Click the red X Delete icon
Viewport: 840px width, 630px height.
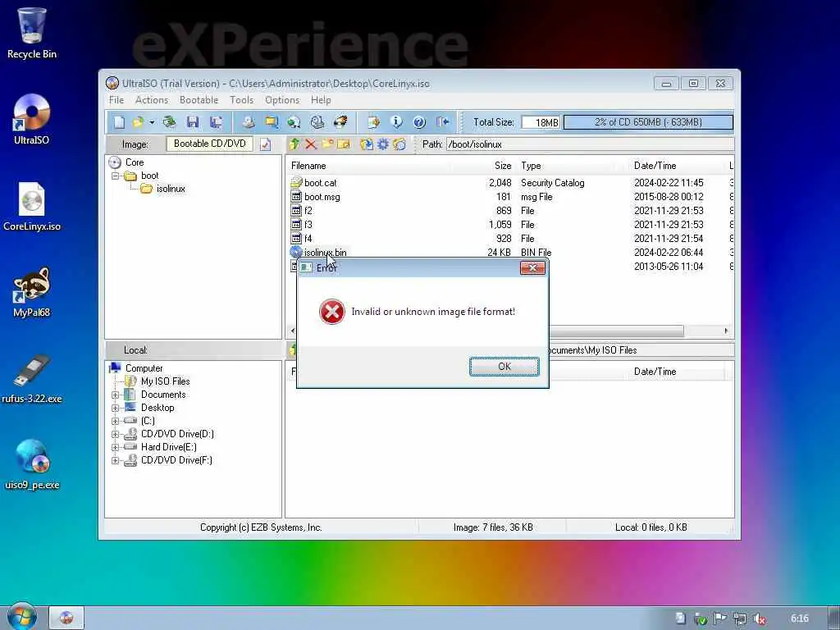pos(311,144)
